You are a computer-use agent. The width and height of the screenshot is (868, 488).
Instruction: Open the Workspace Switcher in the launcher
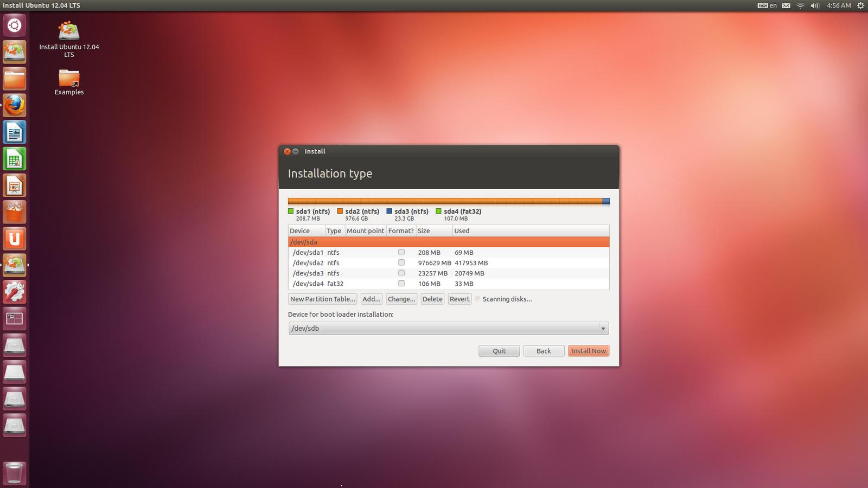(15, 318)
